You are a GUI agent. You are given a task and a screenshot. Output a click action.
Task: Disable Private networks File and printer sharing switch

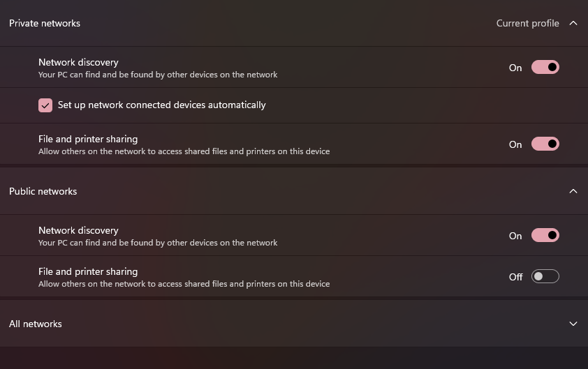click(545, 144)
